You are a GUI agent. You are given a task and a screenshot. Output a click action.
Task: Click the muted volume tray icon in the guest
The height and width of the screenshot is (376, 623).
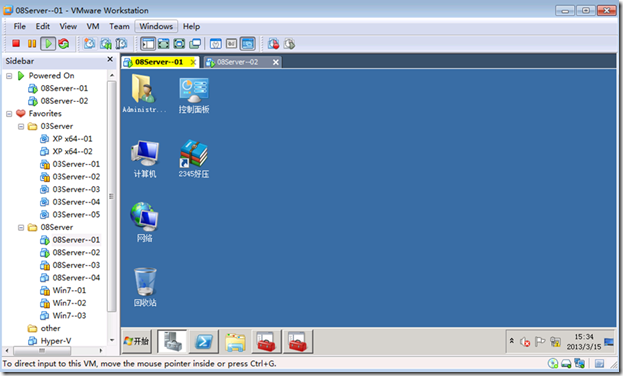525,342
